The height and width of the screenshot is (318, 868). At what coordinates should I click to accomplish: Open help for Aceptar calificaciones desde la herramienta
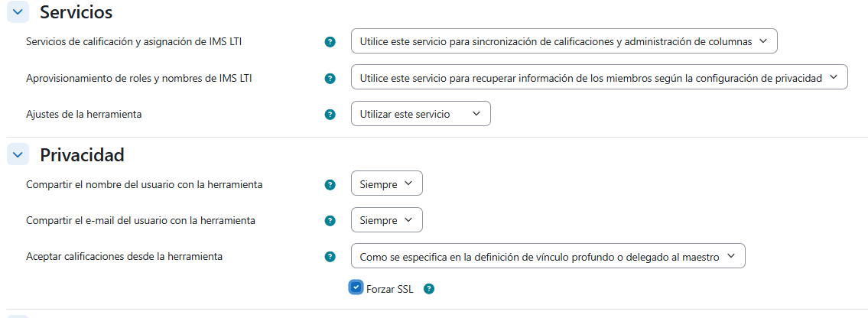point(330,257)
